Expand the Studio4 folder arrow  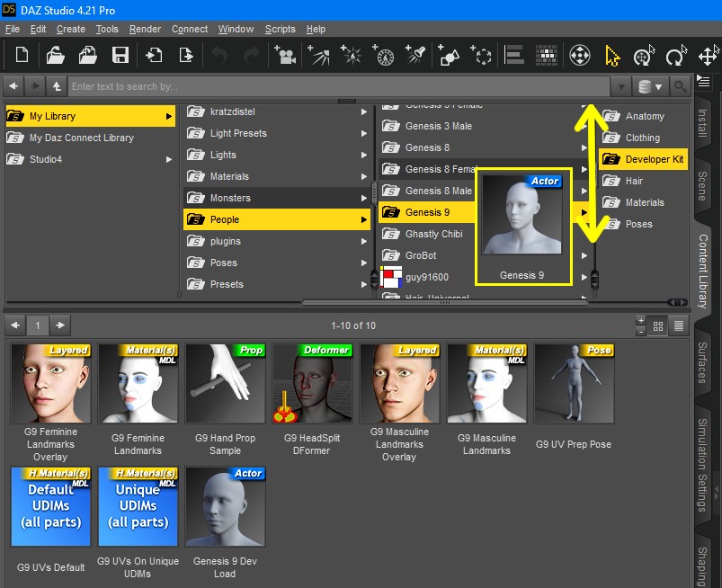[x=169, y=159]
